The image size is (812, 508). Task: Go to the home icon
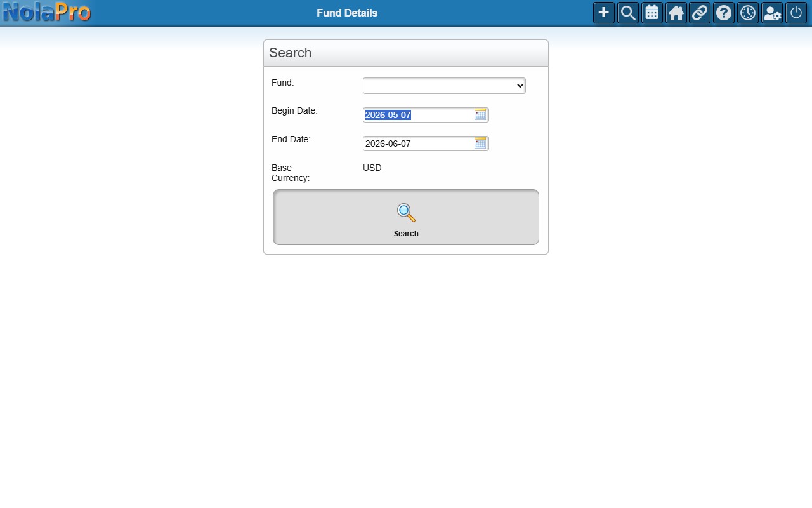coord(676,13)
